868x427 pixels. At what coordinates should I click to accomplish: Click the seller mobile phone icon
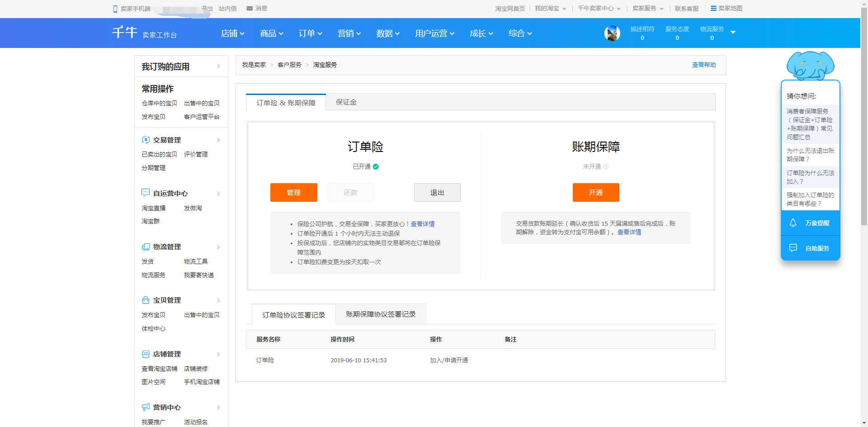[115, 9]
